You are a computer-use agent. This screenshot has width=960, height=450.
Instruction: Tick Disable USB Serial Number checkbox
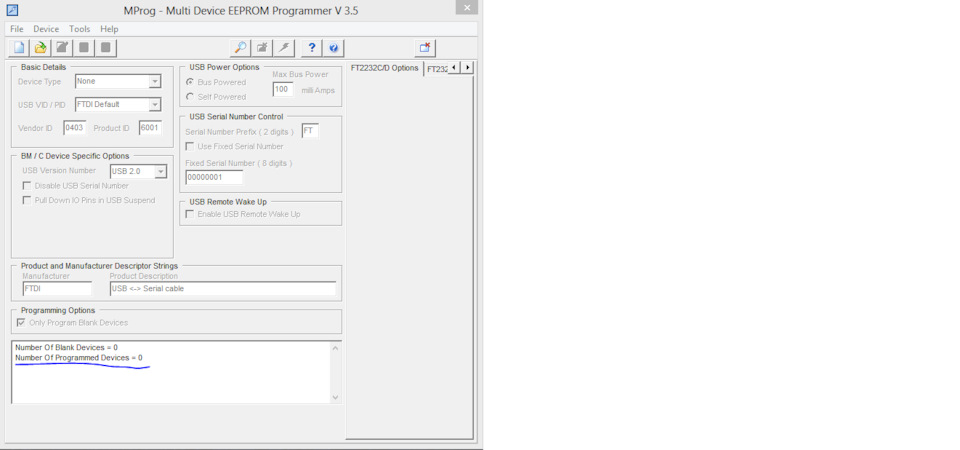coord(27,186)
